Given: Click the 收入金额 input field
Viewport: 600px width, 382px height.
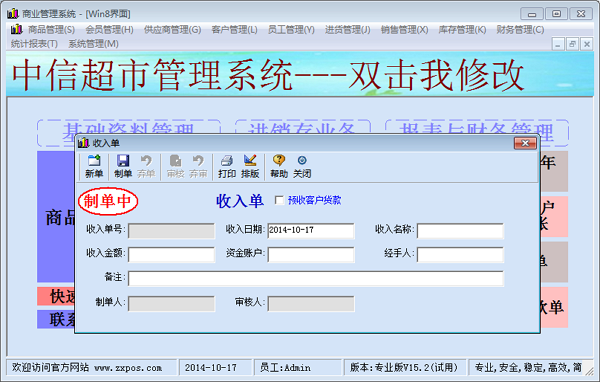Looking at the screenshot, I should click(x=171, y=255).
